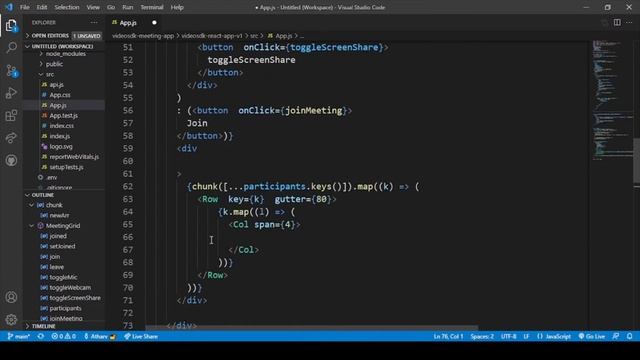Click Go Live in status bar

click(x=592, y=336)
